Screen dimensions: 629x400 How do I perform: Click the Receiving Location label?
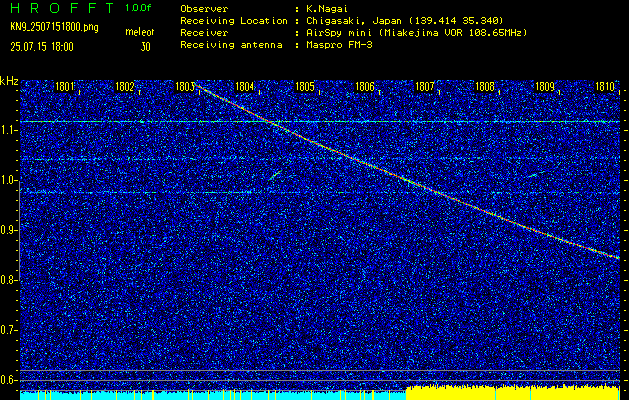coord(234,21)
